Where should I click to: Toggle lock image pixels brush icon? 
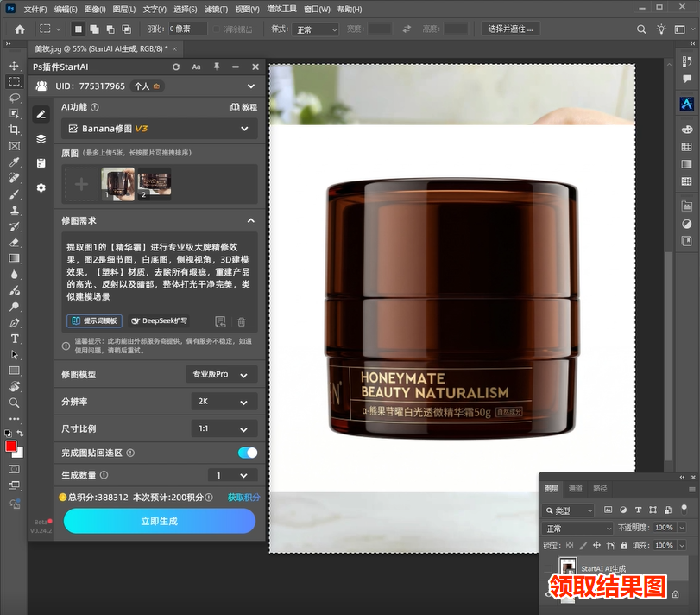pos(583,545)
